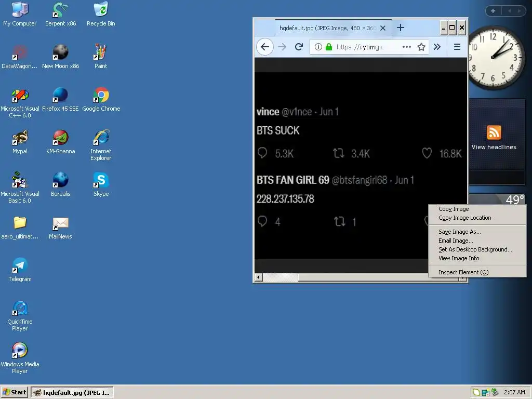Open View Image Info
Image resolution: width=532 pixels, height=399 pixels.
(x=459, y=258)
